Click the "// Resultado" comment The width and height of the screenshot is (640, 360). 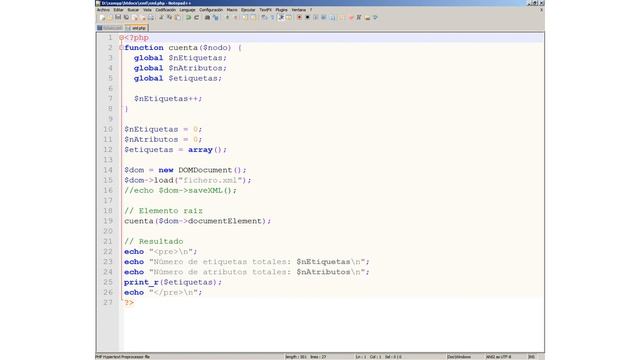tap(153, 241)
